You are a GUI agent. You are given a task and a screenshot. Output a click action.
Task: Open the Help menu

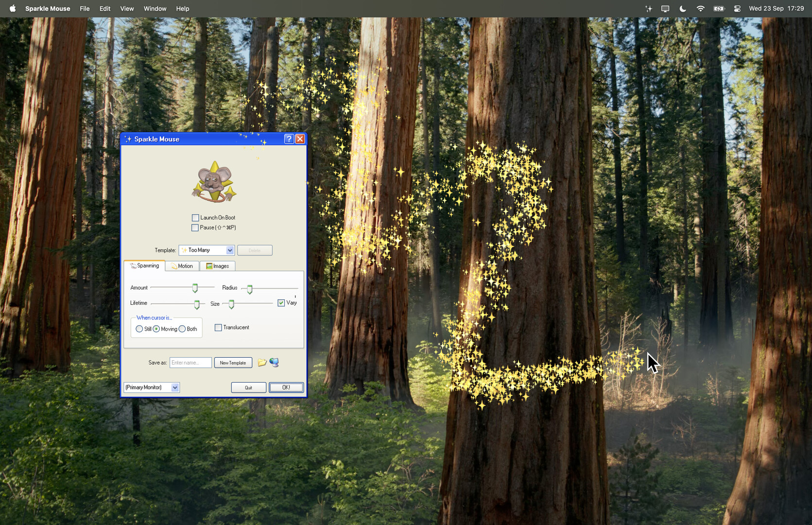pos(183,8)
